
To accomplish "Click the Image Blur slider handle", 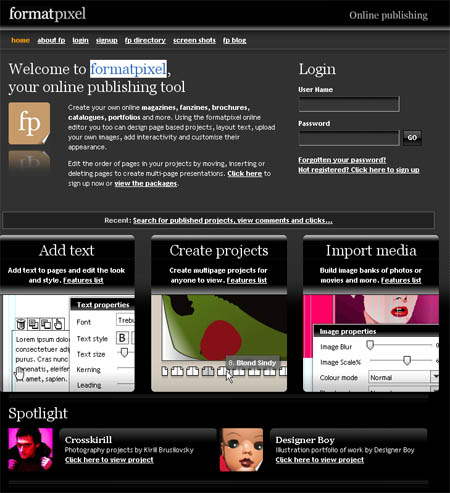I will tap(370, 345).
